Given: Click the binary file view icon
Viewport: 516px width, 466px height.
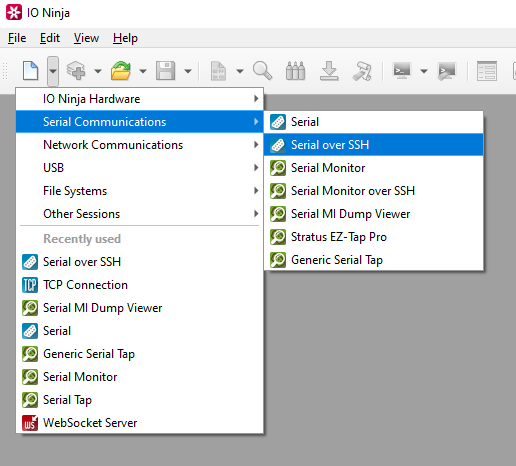Looking at the screenshot, I should pyautogui.click(x=218, y=71).
